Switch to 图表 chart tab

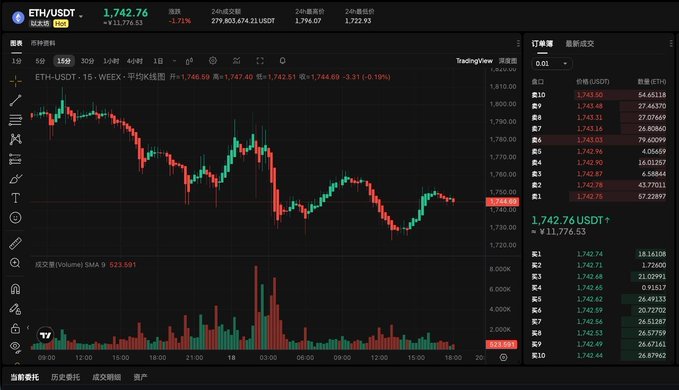16,43
